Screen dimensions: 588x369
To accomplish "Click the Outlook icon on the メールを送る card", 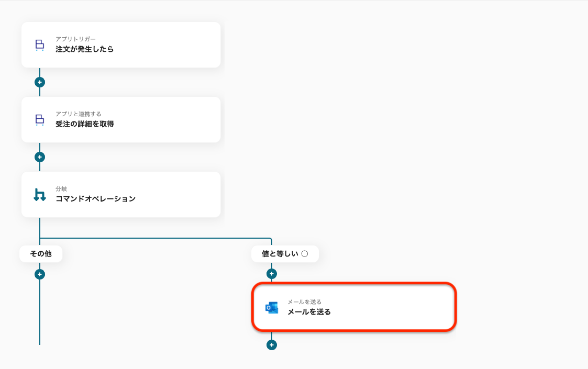I will point(272,308).
